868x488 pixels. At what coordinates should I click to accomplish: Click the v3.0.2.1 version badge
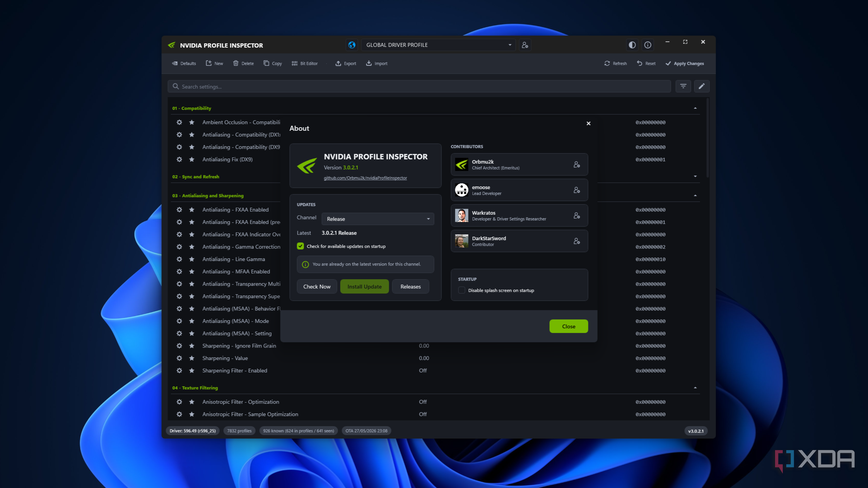[695, 431]
